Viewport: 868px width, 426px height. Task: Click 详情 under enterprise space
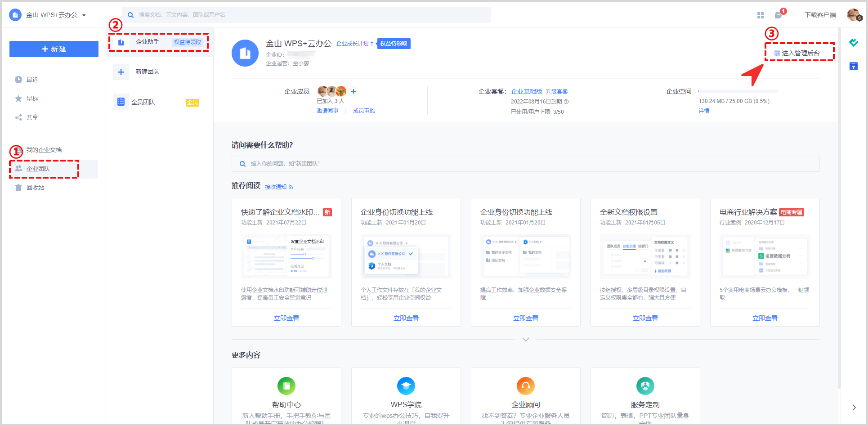point(704,111)
